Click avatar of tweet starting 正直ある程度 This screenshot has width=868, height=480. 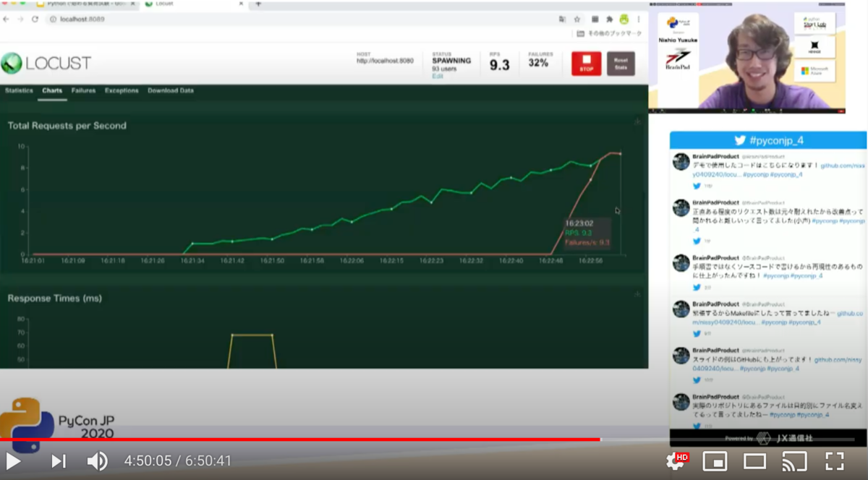(x=681, y=208)
